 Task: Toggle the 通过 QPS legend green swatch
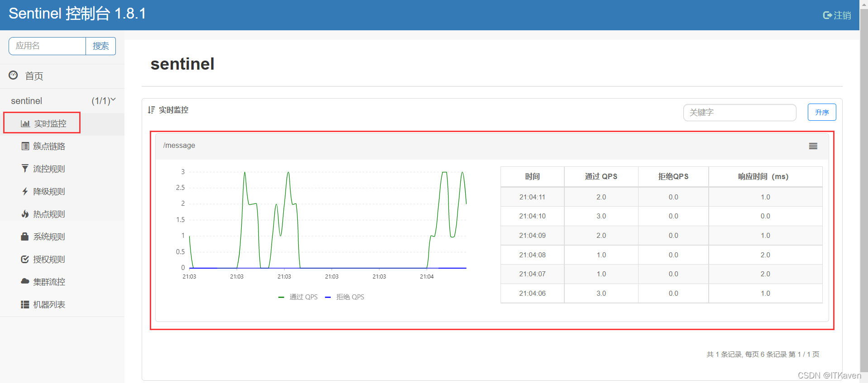(x=281, y=297)
